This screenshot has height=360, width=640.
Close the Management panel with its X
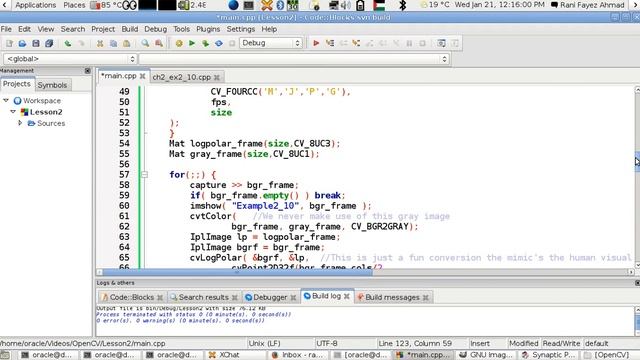click(x=87, y=71)
